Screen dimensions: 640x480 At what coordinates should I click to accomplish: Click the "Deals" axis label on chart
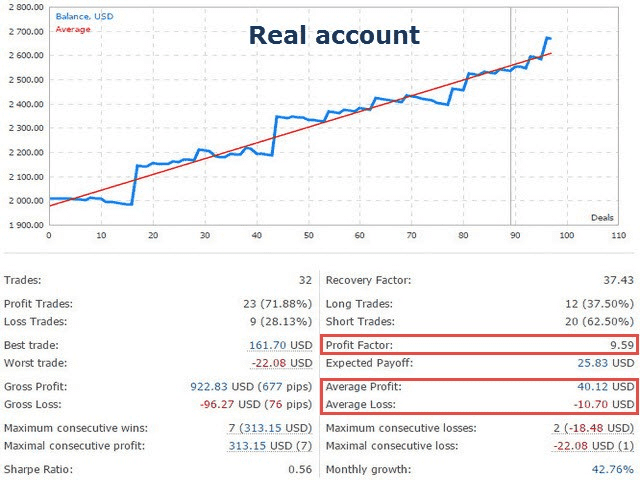point(603,216)
